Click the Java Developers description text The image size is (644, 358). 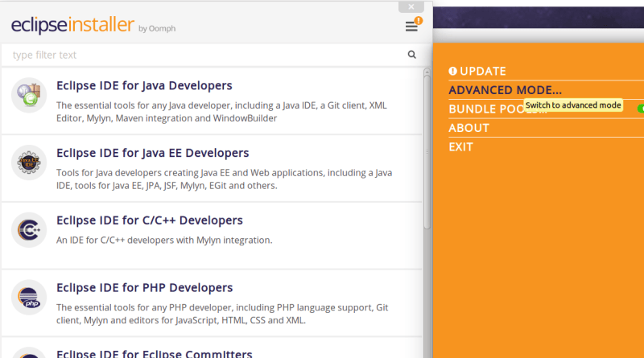(x=221, y=112)
